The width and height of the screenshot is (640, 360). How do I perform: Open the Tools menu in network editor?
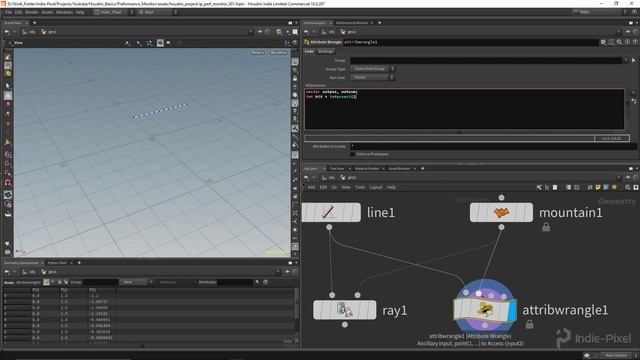[x=360, y=187]
